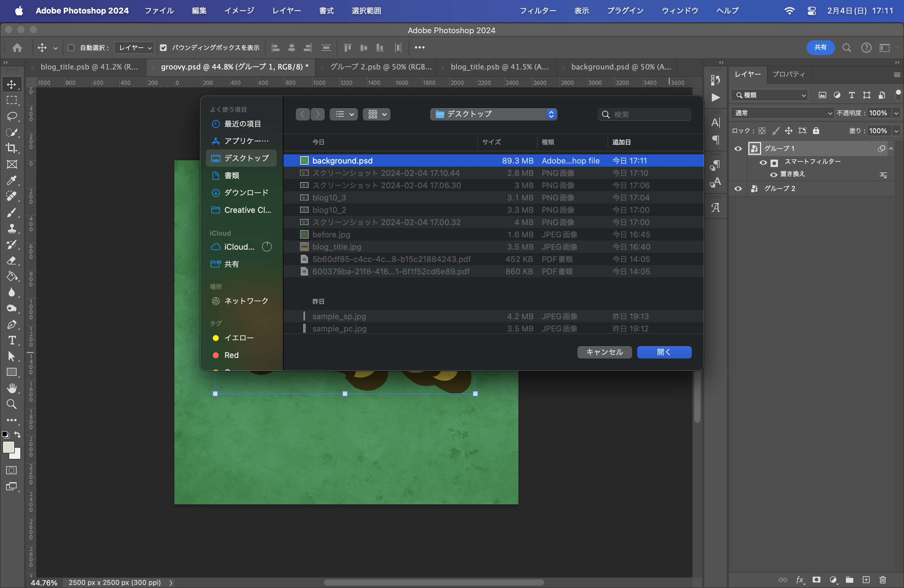Uncheck バウンディングボックスを表示 checkbox
Image resolution: width=904 pixels, height=588 pixels.
[x=163, y=47]
